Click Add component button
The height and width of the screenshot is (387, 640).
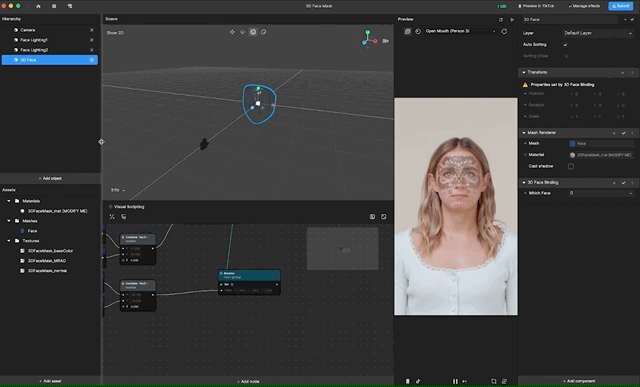pyautogui.click(x=579, y=381)
